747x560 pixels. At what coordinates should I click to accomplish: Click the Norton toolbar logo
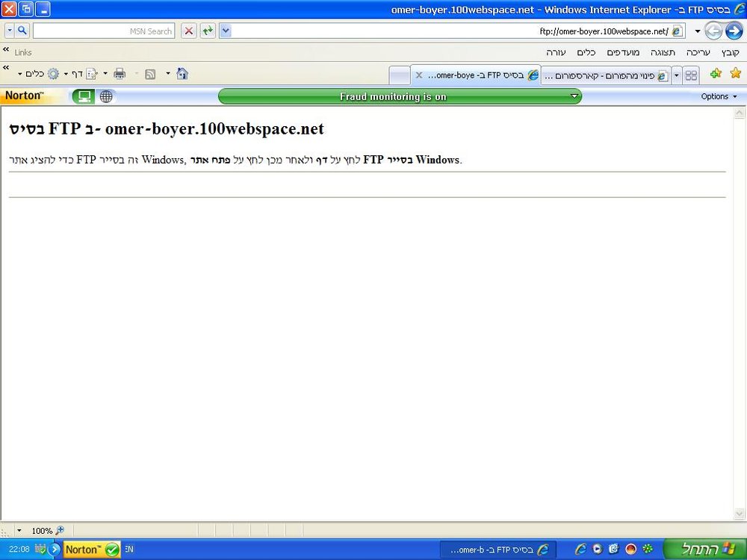24,96
